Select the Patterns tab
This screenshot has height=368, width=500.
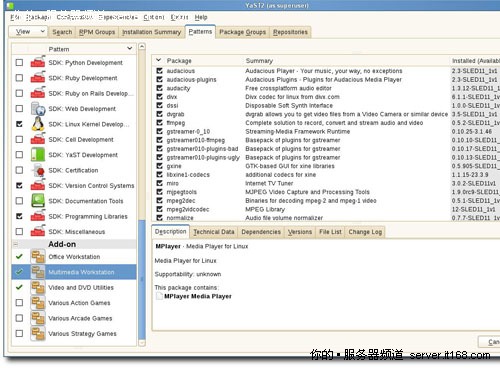click(x=200, y=31)
